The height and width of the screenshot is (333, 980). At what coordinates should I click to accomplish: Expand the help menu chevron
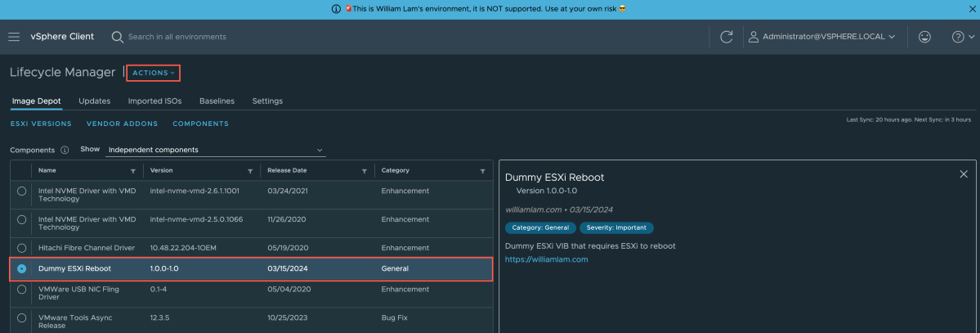coord(973,38)
